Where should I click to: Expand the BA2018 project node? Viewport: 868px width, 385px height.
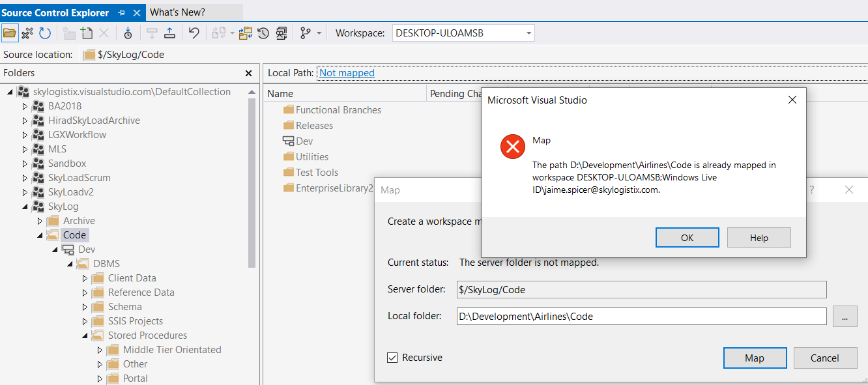coord(25,106)
